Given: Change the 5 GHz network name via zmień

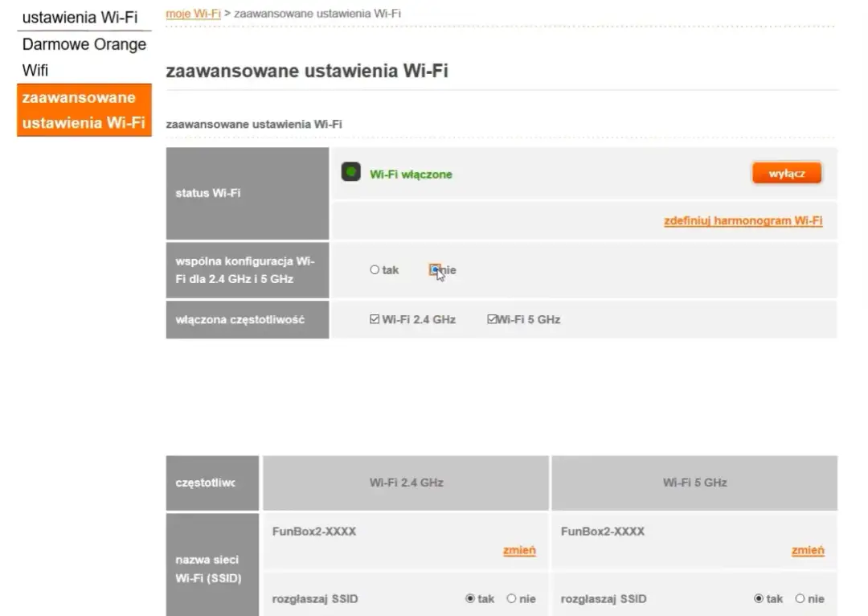Looking at the screenshot, I should point(807,550).
